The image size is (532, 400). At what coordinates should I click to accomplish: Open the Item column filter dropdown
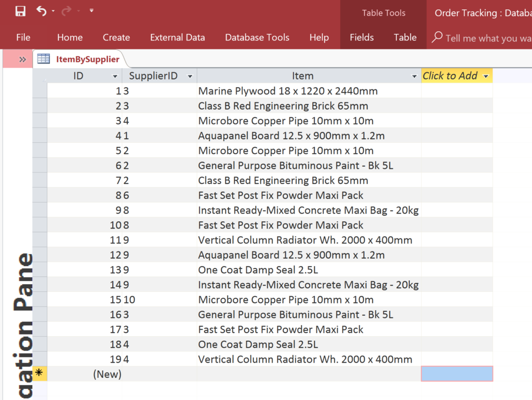(414, 76)
